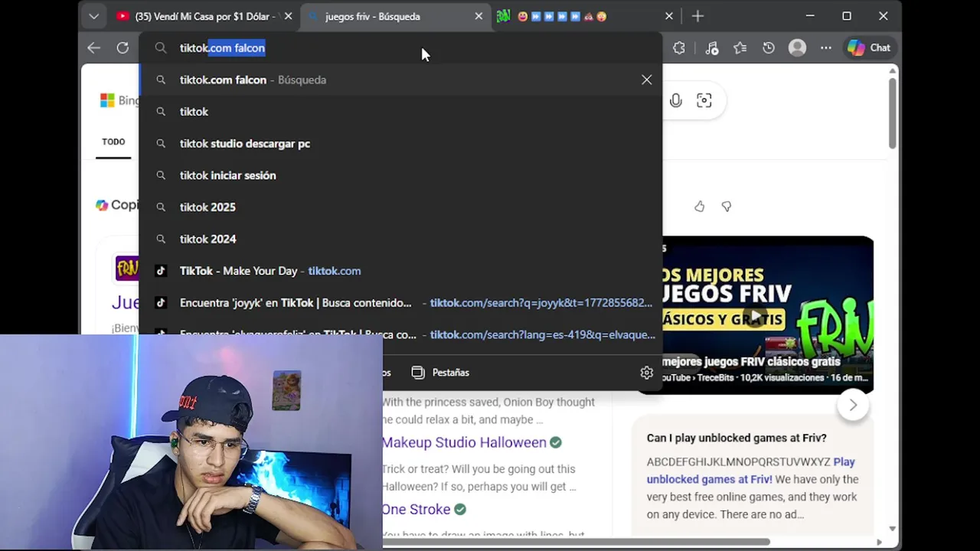Open the tab search dropdown arrow

click(x=93, y=16)
